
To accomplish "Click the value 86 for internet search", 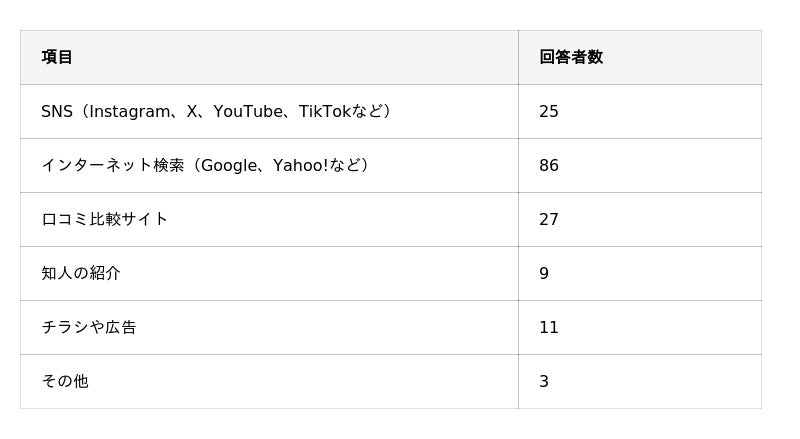I will click(x=549, y=165).
